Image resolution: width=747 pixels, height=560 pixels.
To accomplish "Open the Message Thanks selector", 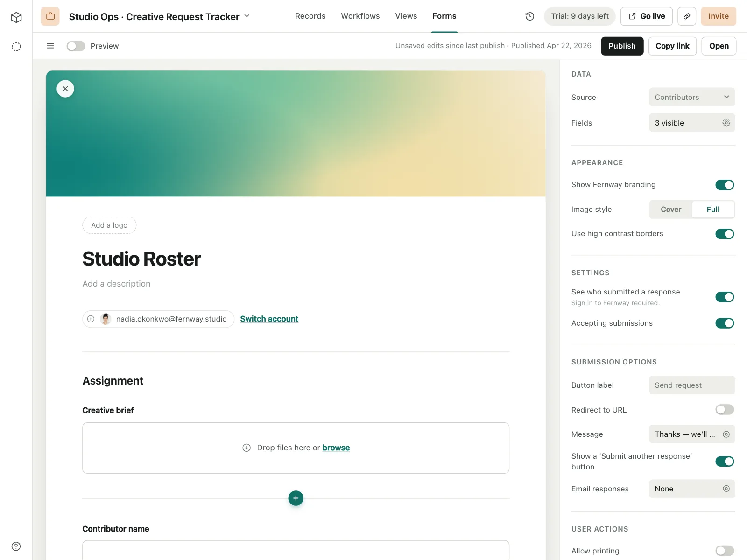I will click(692, 434).
